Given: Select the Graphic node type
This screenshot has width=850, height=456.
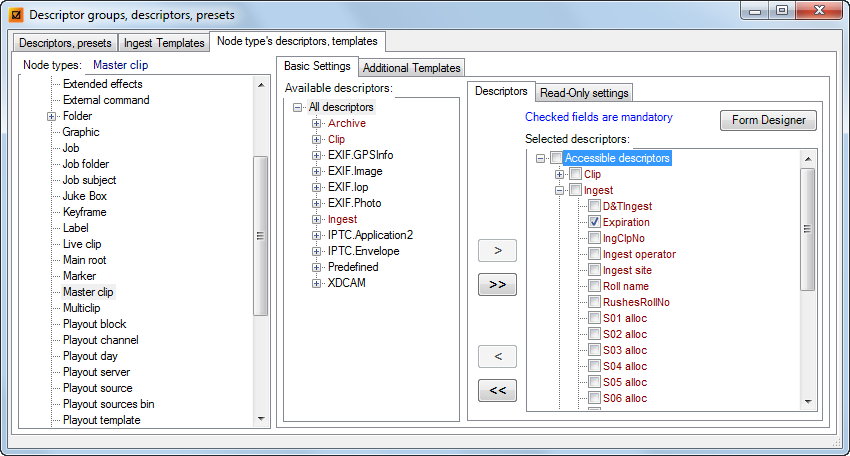Looking at the screenshot, I should pos(81,132).
